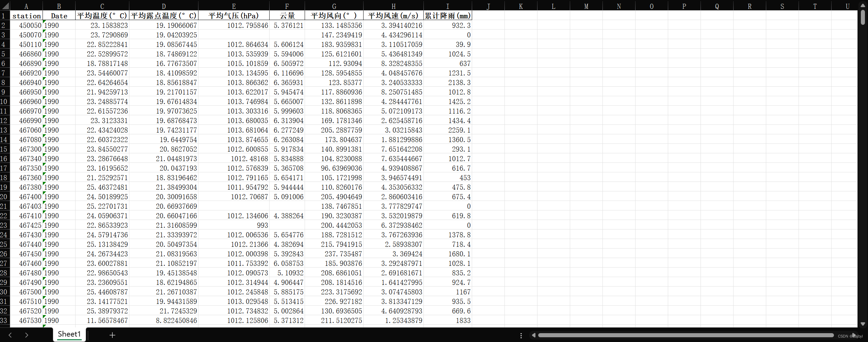Select column M header
This screenshot has height=342, width=868.
point(586,6)
